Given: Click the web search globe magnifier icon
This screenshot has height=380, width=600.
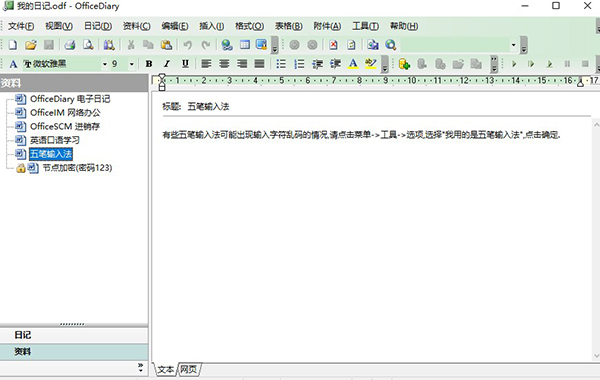Looking at the screenshot, I should [391, 45].
